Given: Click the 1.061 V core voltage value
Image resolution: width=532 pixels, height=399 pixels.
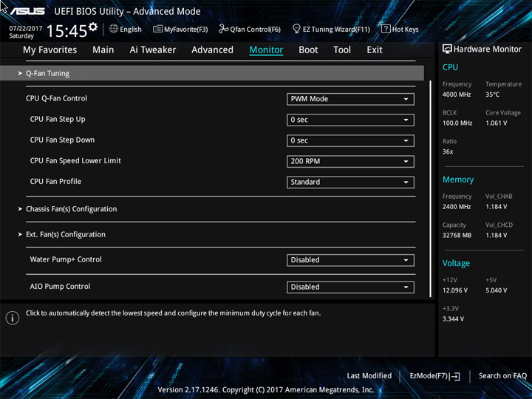Looking at the screenshot, I should (496, 123).
